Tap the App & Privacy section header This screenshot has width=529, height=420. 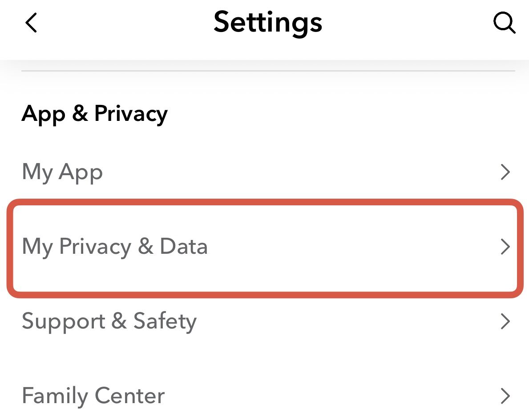click(94, 113)
